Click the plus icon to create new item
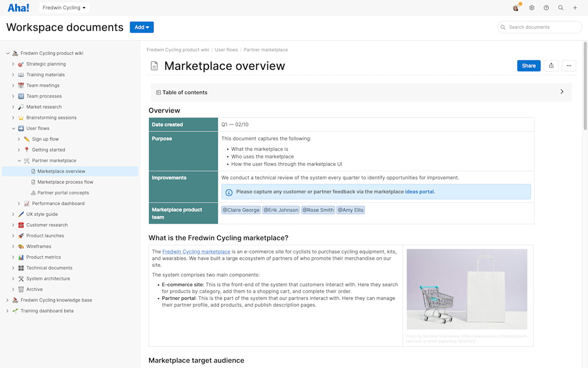 tap(575, 8)
